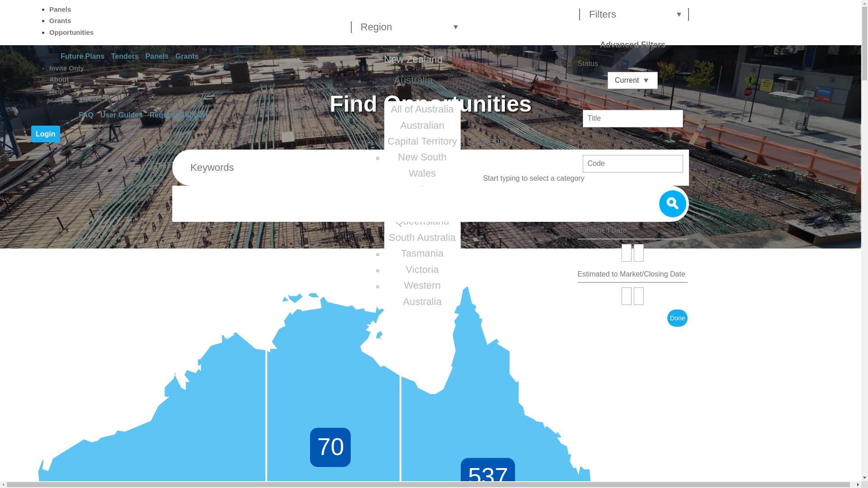Choose Western Australia option
The image size is (868, 488).
click(x=422, y=294)
